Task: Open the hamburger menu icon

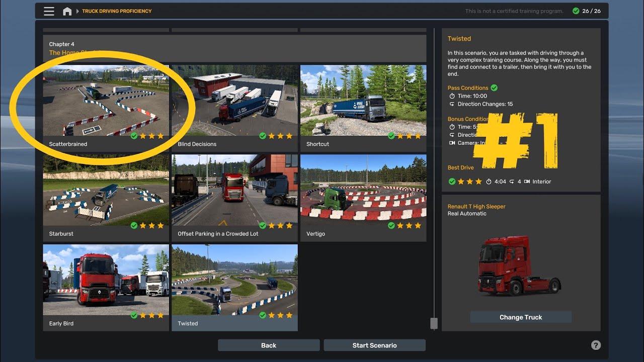Action: click(49, 11)
